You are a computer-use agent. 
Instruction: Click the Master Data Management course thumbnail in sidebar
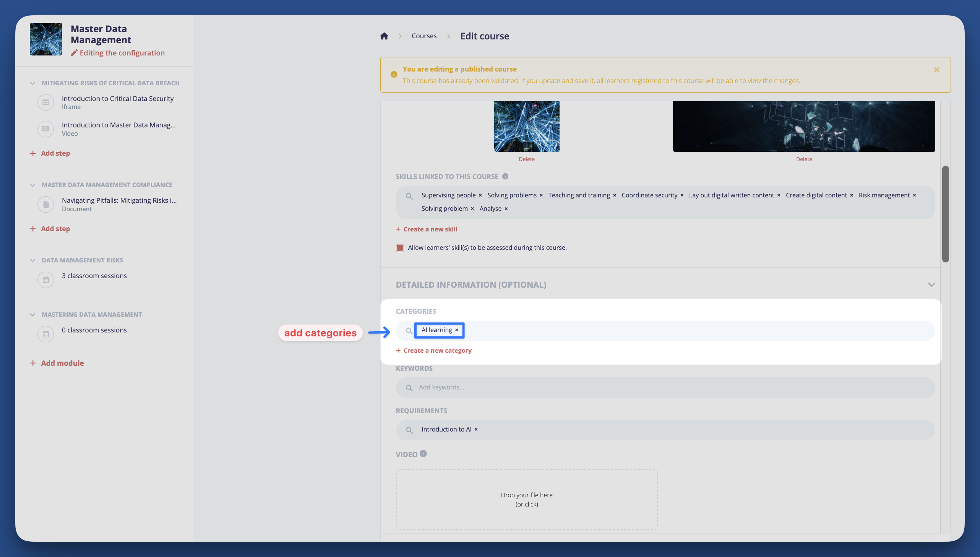[x=46, y=39]
